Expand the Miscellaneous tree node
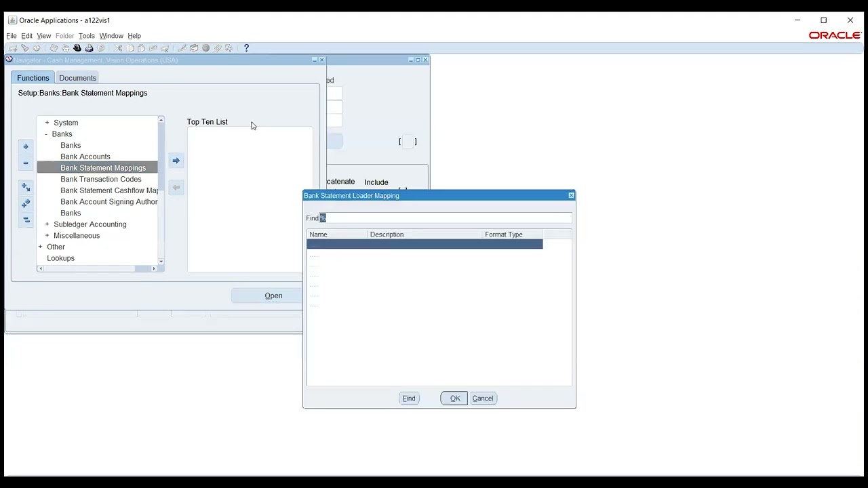 (47, 236)
